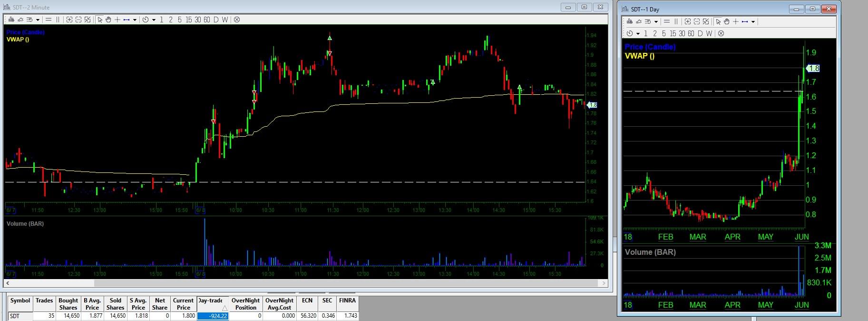Click the 6/8 date marker on price axis

point(200,210)
